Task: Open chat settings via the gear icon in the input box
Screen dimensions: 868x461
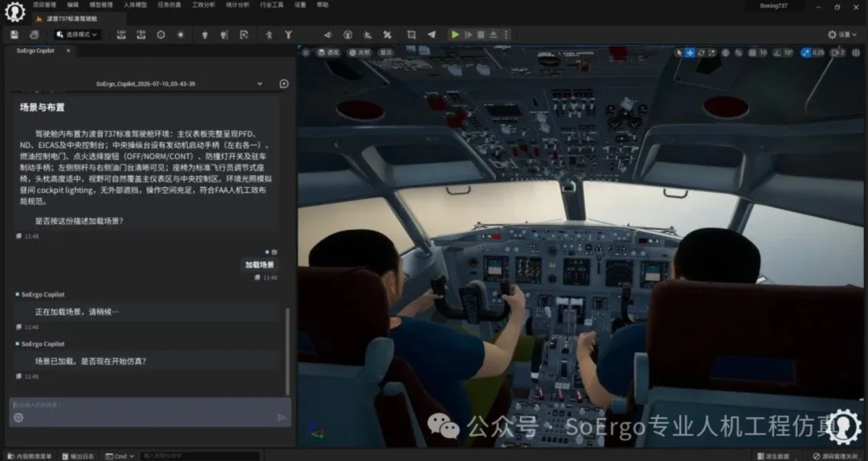Action: coord(18,418)
